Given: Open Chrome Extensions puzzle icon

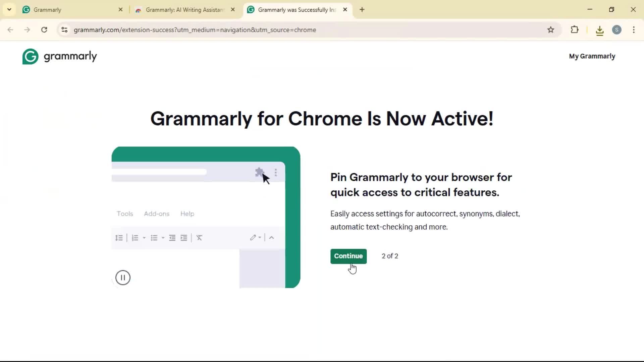Looking at the screenshot, I should tap(575, 30).
